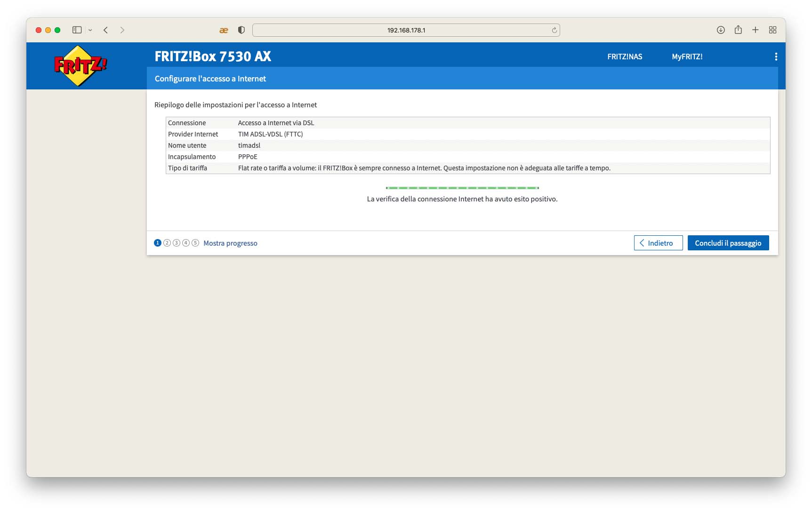
Task: Click the Accesso a Internet via DSL value
Action: pos(276,123)
